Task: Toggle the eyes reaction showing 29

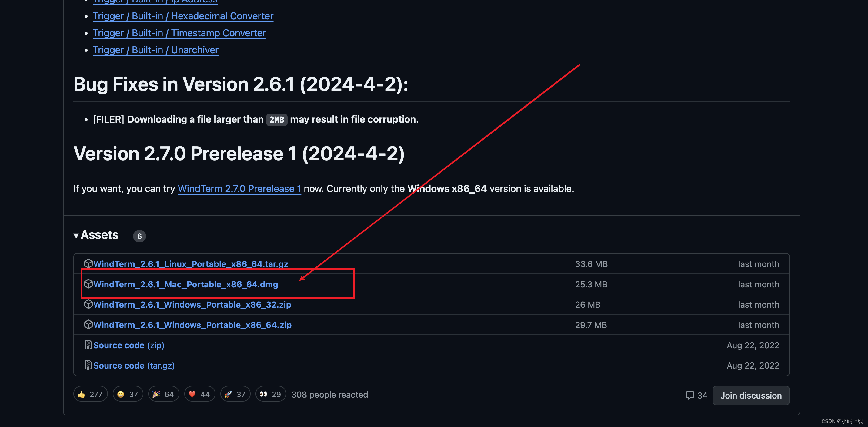Action: click(x=271, y=394)
